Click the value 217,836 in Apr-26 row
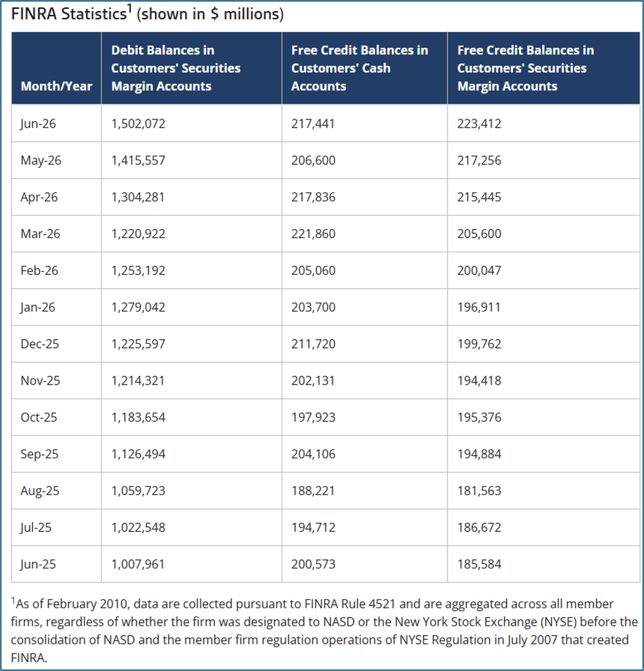This screenshot has width=644, height=671. [313, 197]
